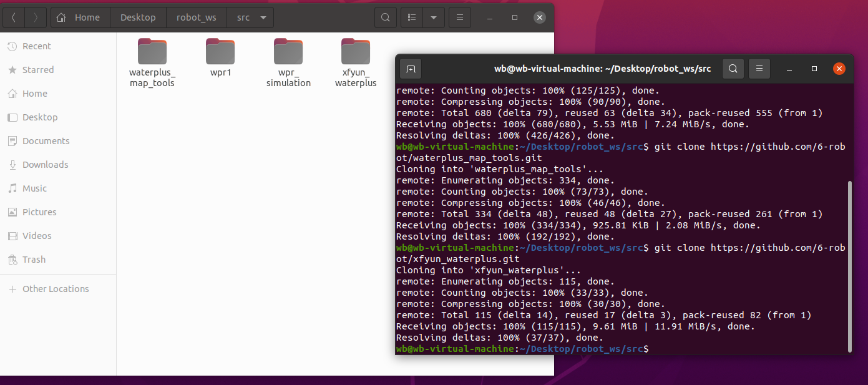The height and width of the screenshot is (385, 868).
Task: Open Downloads in sidebar
Action: click(x=58, y=165)
